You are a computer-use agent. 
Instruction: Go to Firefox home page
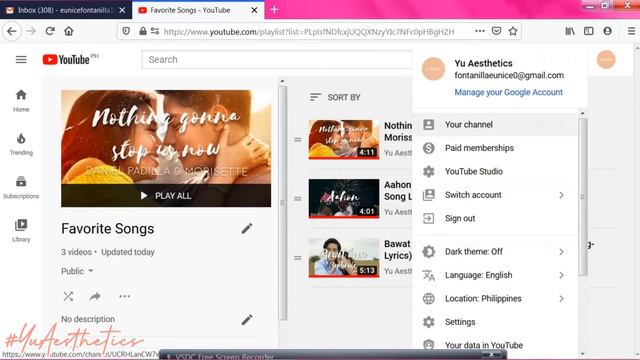[x=69, y=31]
